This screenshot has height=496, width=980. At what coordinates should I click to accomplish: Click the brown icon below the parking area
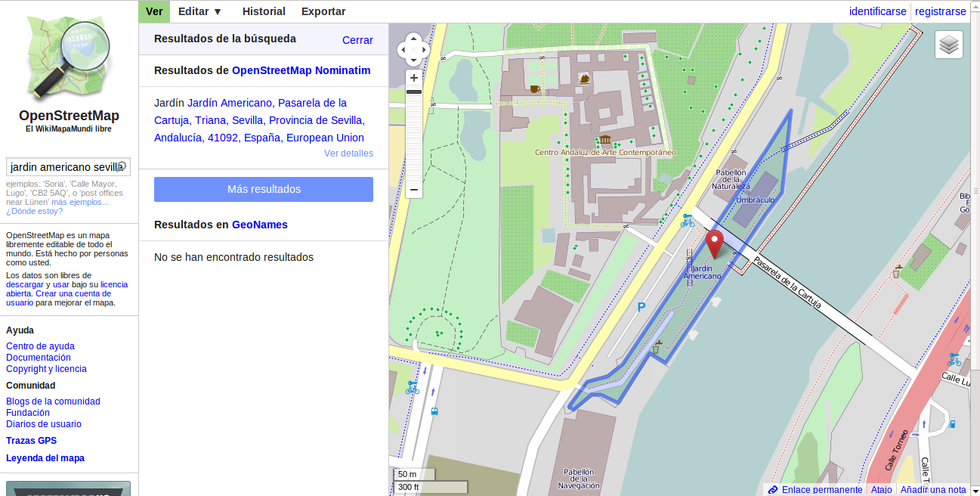656,348
